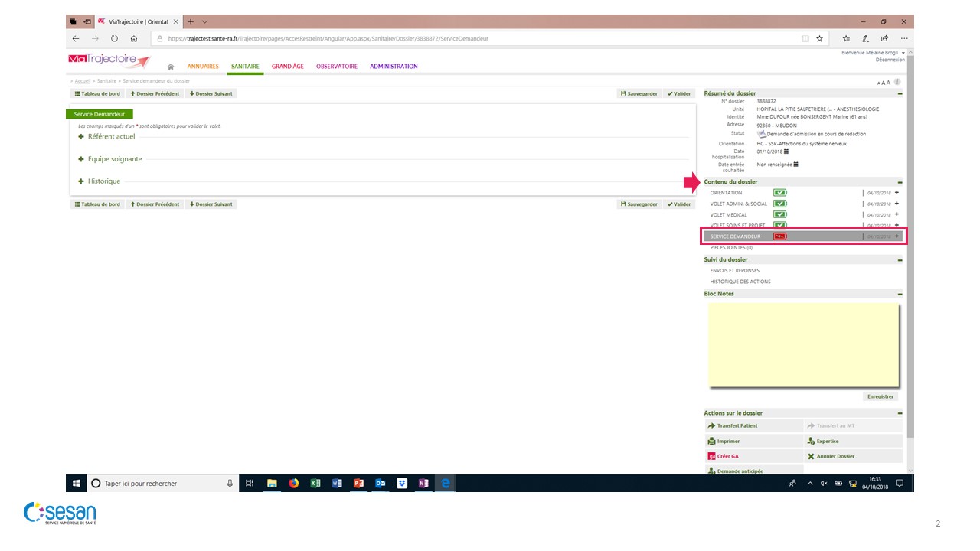Click the calendar icon beside hospitalisation date

click(x=792, y=152)
